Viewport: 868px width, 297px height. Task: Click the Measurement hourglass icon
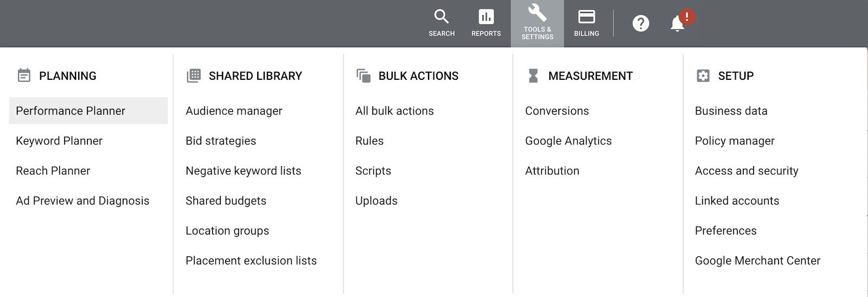[533, 75]
